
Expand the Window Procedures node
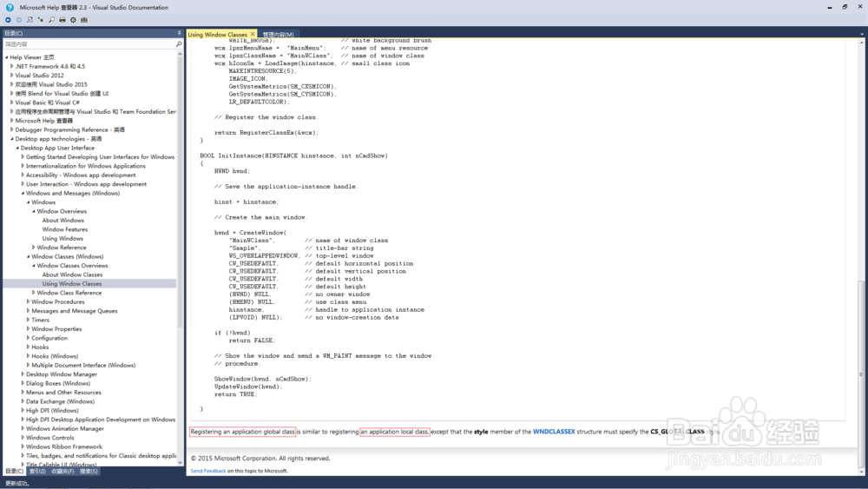[28, 301]
